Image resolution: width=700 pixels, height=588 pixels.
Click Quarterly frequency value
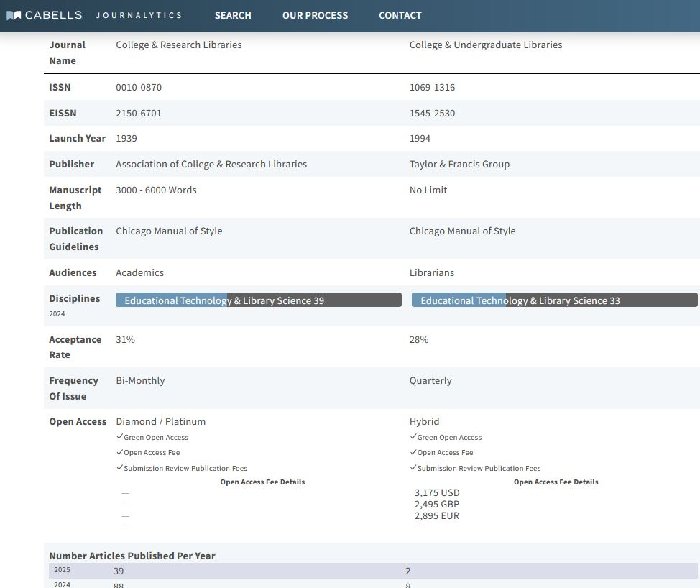pyautogui.click(x=430, y=380)
